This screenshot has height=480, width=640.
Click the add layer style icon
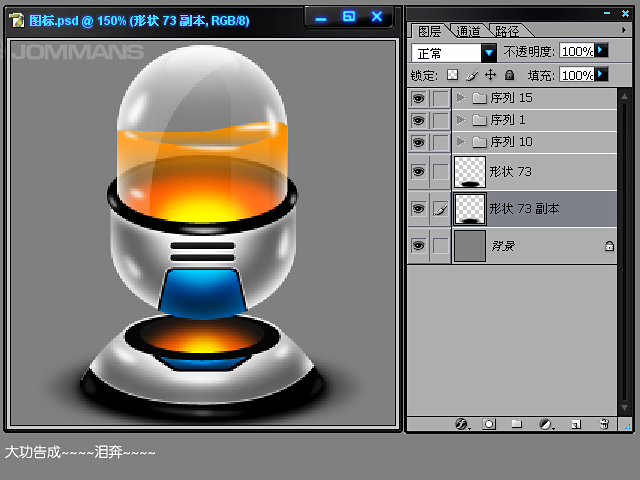pos(462,424)
